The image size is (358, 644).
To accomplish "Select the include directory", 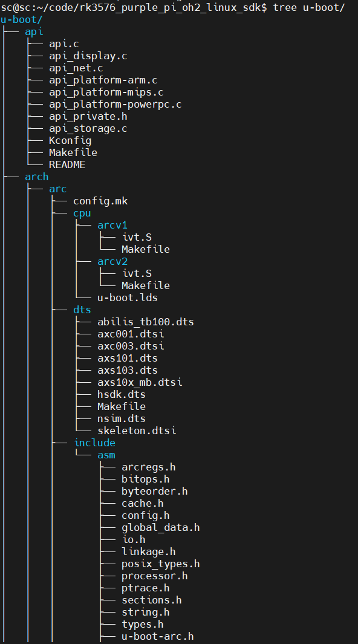I will click(x=94, y=443).
